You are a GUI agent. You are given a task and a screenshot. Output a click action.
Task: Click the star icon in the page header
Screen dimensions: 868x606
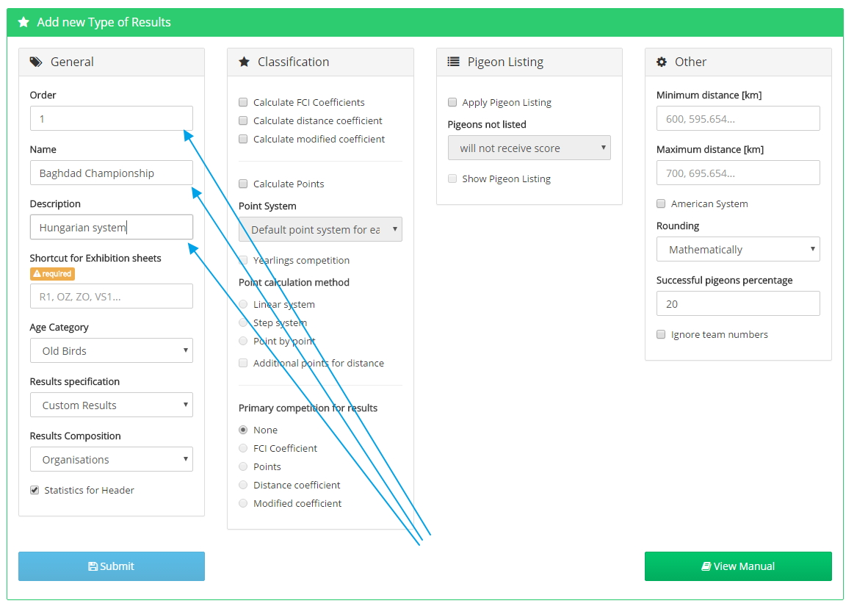(23, 22)
